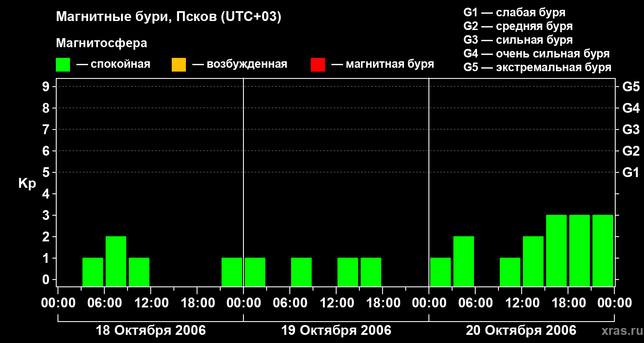This screenshot has height=343, width=644.
Task: Click the Kp 2 bar at 12:00–15:00, 20 October
Action: coord(533,261)
